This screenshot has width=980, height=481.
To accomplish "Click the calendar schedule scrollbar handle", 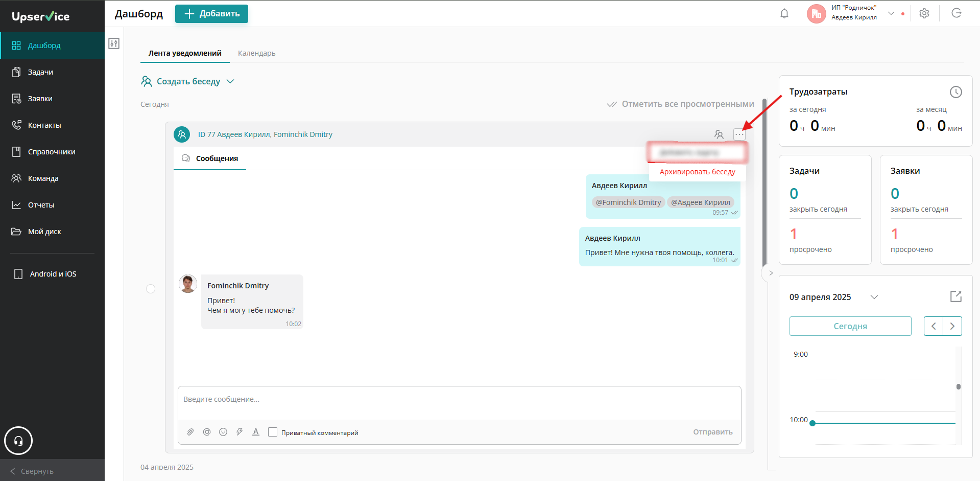I will click(959, 386).
